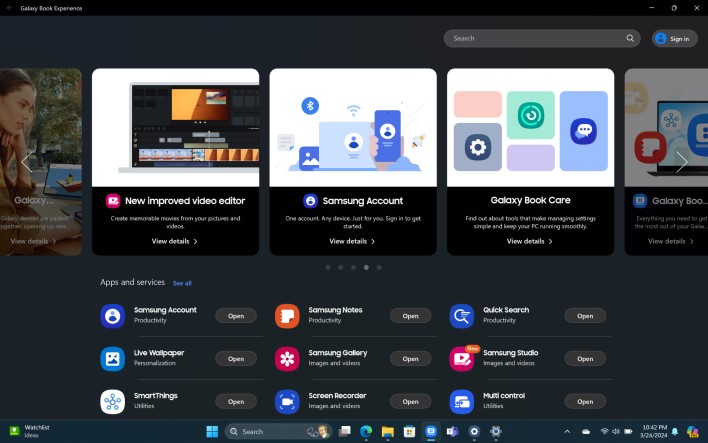Open the Windows Start menu
Viewport: 708px width, 443px height.
point(212,432)
